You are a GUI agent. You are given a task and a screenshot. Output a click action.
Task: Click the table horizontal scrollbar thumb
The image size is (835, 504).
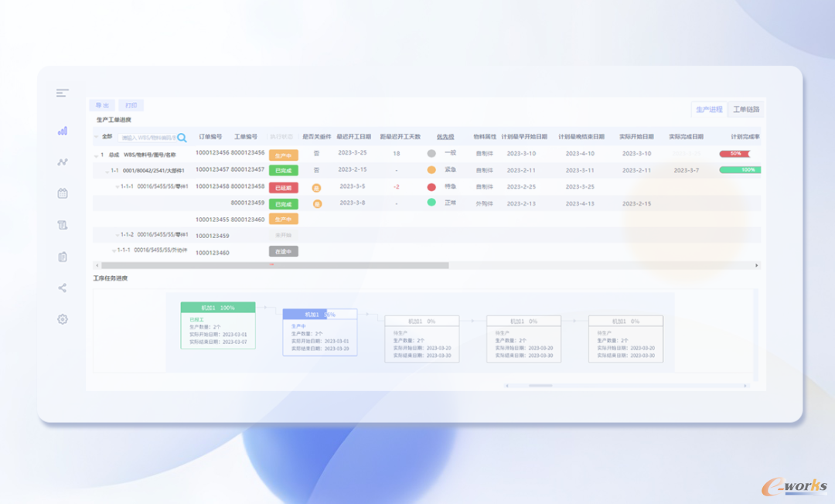click(x=274, y=265)
